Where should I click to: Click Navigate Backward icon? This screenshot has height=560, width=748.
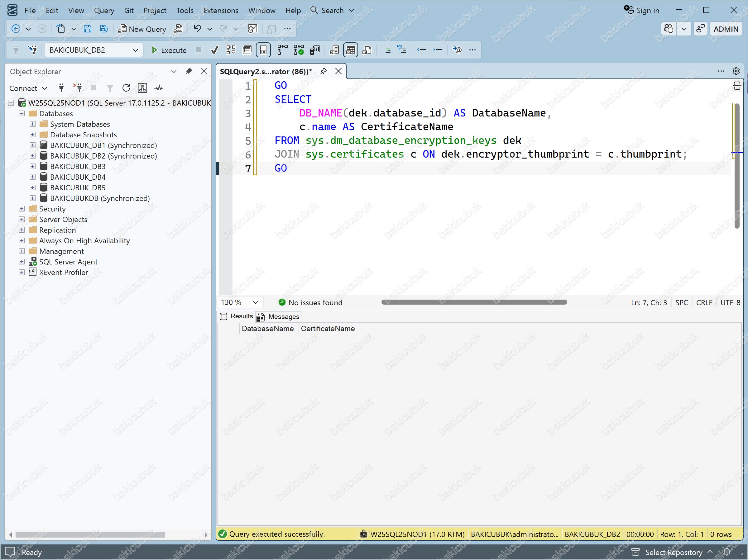pos(16,29)
